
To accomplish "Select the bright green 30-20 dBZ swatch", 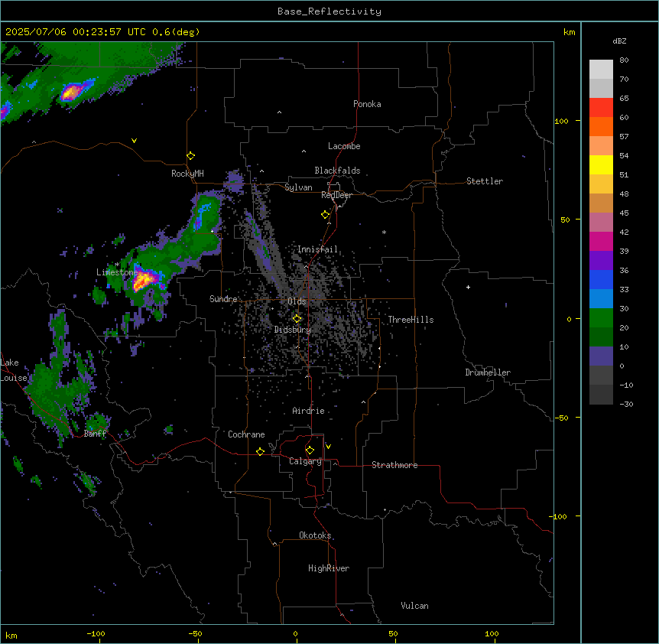I will coord(601,318).
